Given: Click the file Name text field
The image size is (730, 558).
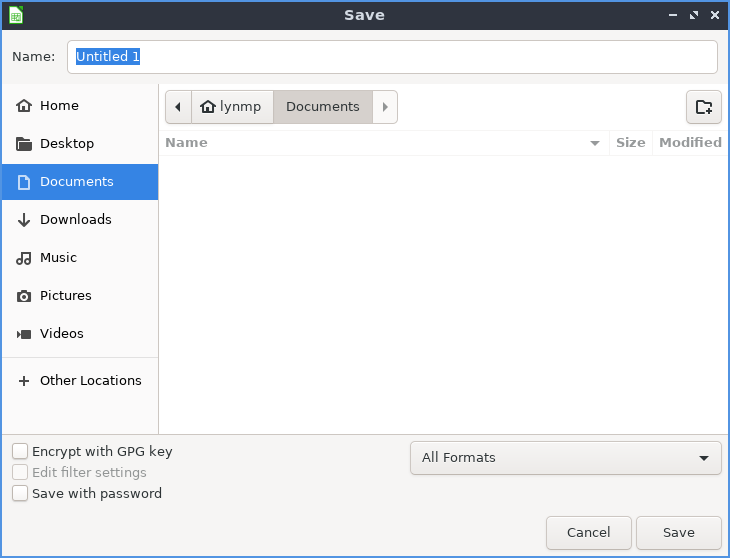Looking at the screenshot, I should (x=392, y=57).
